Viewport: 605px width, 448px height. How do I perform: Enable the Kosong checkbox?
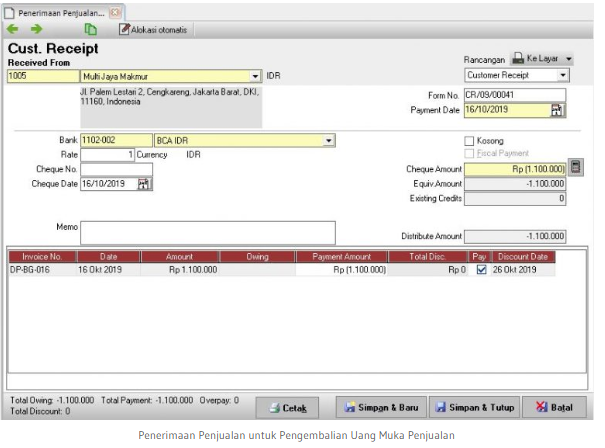click(x=470, y=141)
